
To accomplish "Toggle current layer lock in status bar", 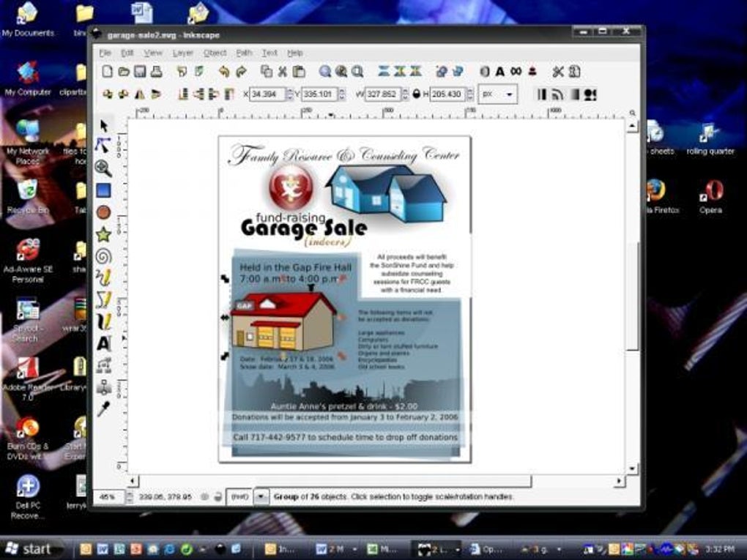I will pyautogui.click(x=218, y=496).
